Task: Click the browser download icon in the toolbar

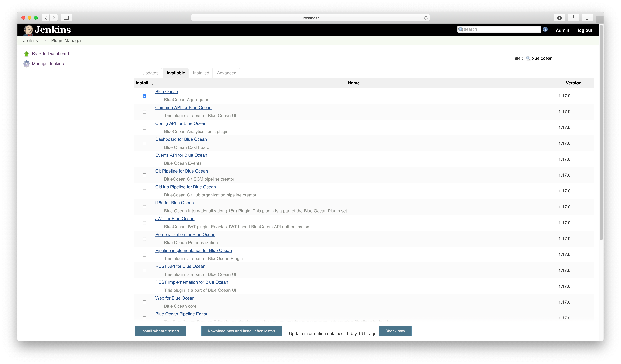Action: click(x=560, y=17)
